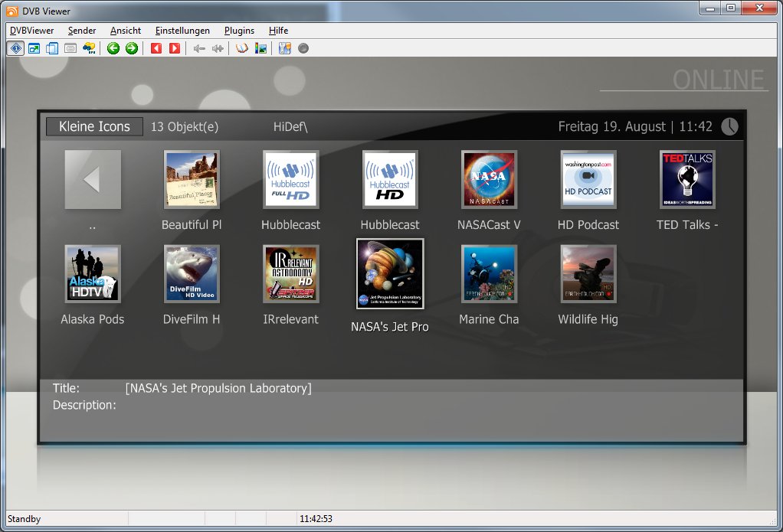Click the picture color adjustment toolbar icon
783x532 pixels.
point(260,48)
